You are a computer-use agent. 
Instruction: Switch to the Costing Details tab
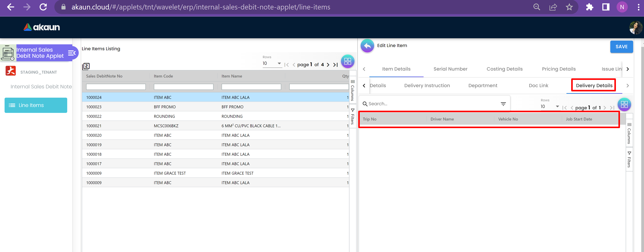point(504,69)
